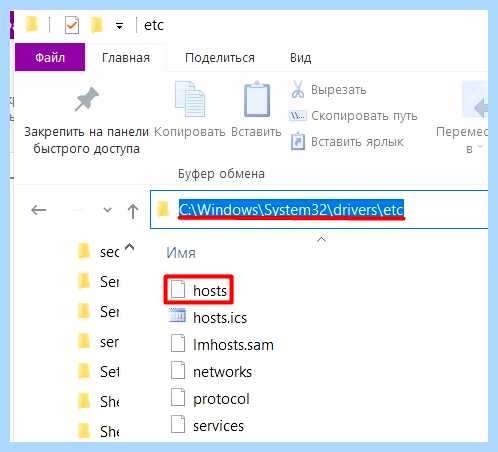This screenshot has width=498, height=452.
Task: Click the Вставить ярлык shortcut icon
Action: 298,142
